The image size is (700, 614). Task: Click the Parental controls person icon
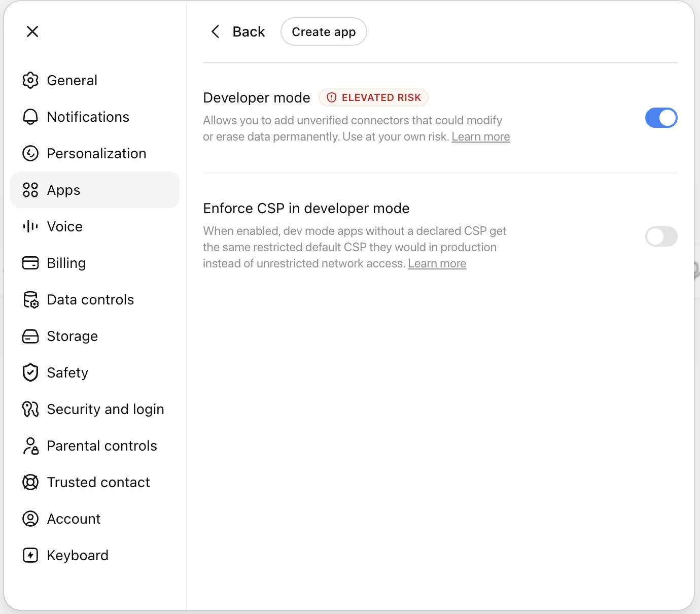click(x=30, y=446)
